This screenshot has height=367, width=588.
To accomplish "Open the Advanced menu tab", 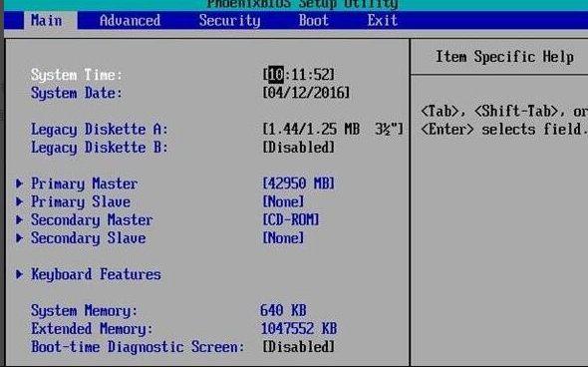I will tap(130, 20).
